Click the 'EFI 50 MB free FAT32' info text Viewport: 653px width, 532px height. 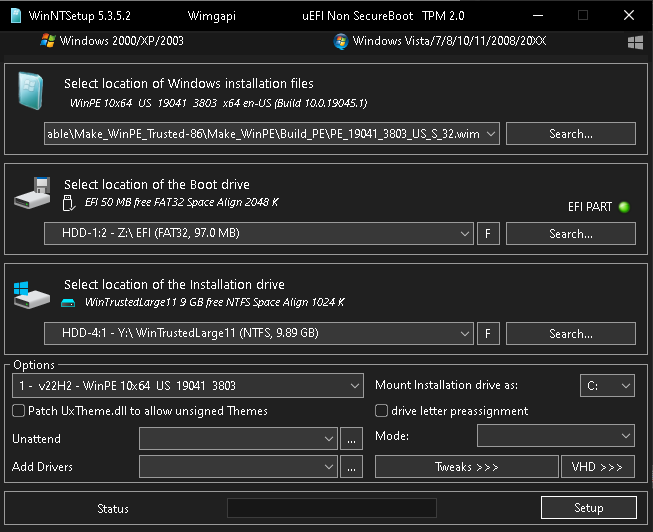(182, 202)
